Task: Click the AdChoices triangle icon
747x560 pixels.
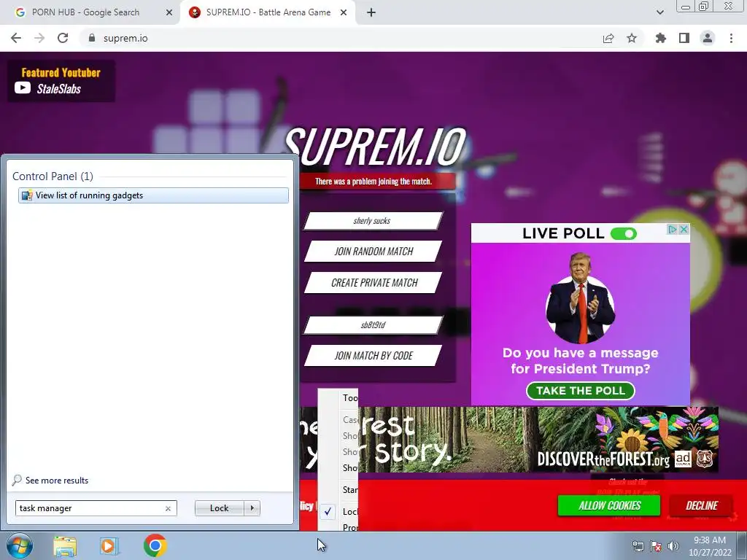Action: click(x=672, y=230)
